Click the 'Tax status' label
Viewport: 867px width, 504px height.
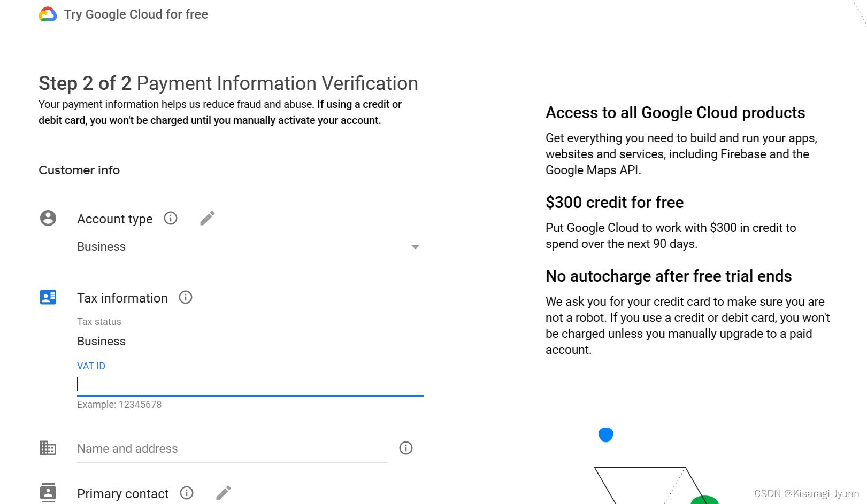(x=99, y=322)
